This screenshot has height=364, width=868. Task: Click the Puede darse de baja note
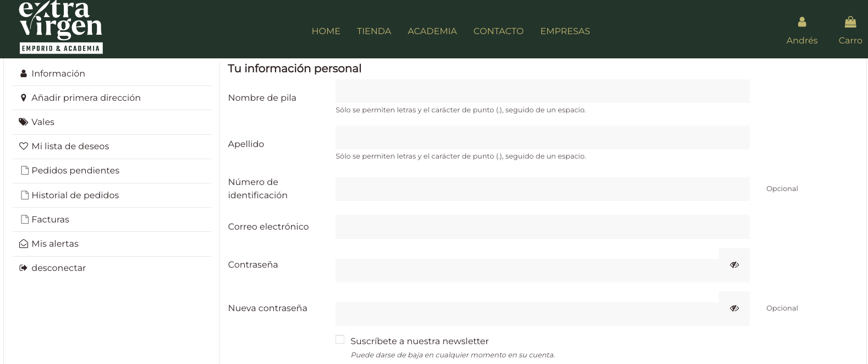[453, 355]
